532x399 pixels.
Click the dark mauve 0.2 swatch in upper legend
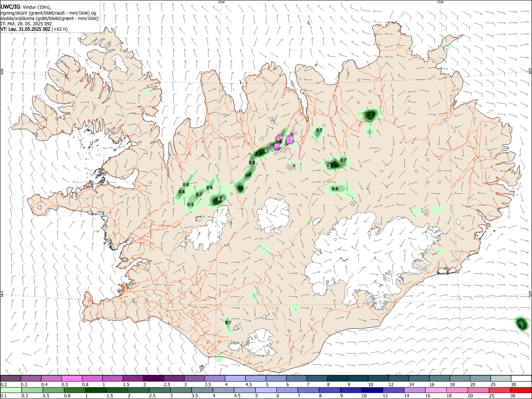tap(10, 378)
